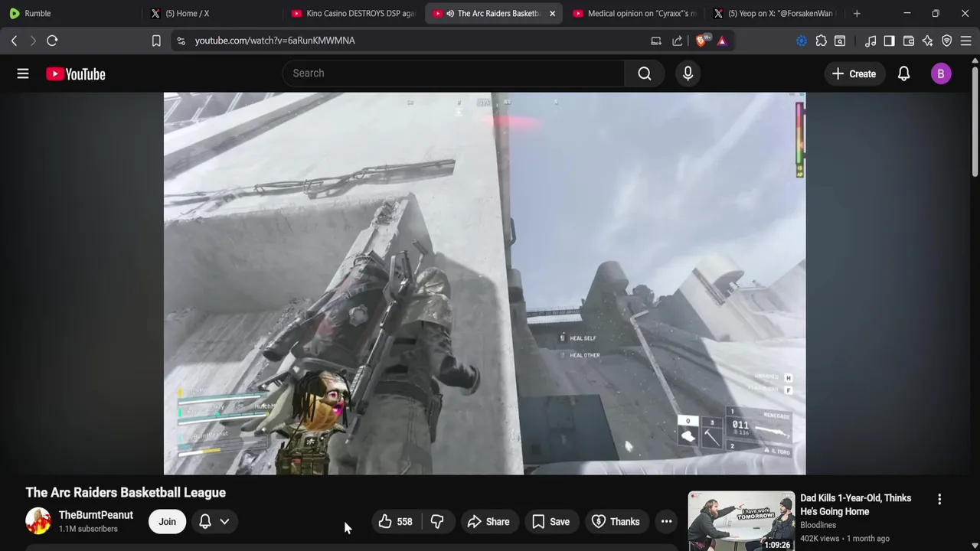The width and height of the screenshot is (980, 551).
Task: Close the Arc Raiders Basketball tab
Action: point(552,13)
